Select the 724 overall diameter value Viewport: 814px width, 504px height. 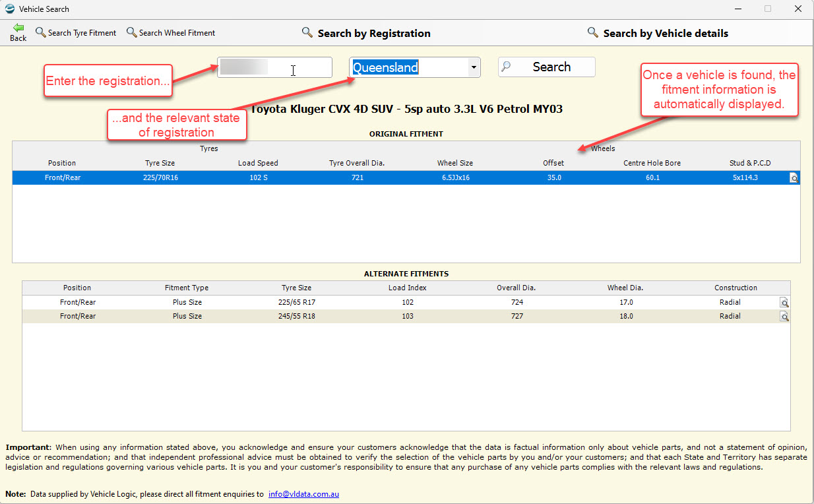517,302
